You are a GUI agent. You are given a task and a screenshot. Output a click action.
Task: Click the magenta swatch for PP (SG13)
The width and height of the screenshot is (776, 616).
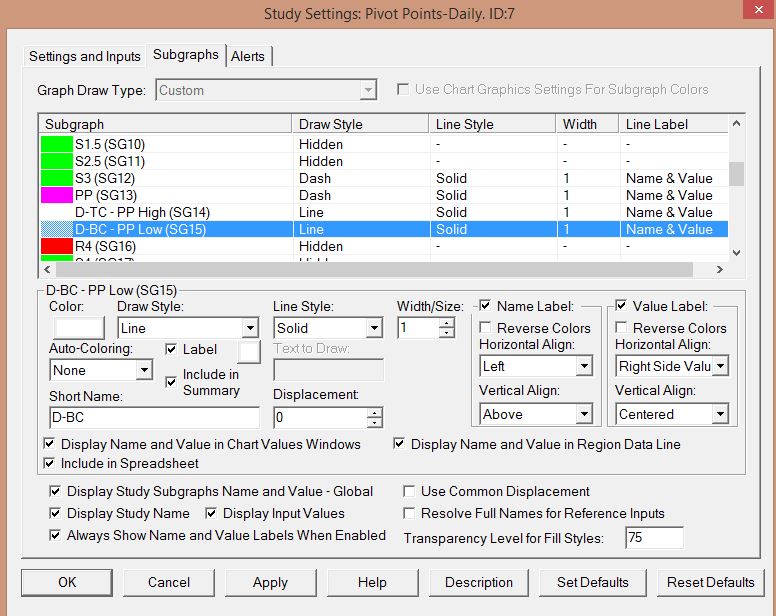[56, 195]
